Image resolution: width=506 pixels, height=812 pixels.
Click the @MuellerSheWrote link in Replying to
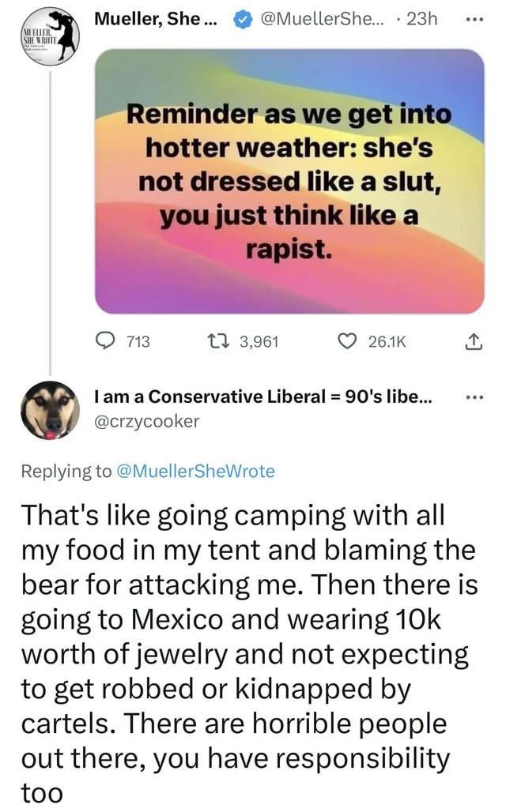(197, 472)
